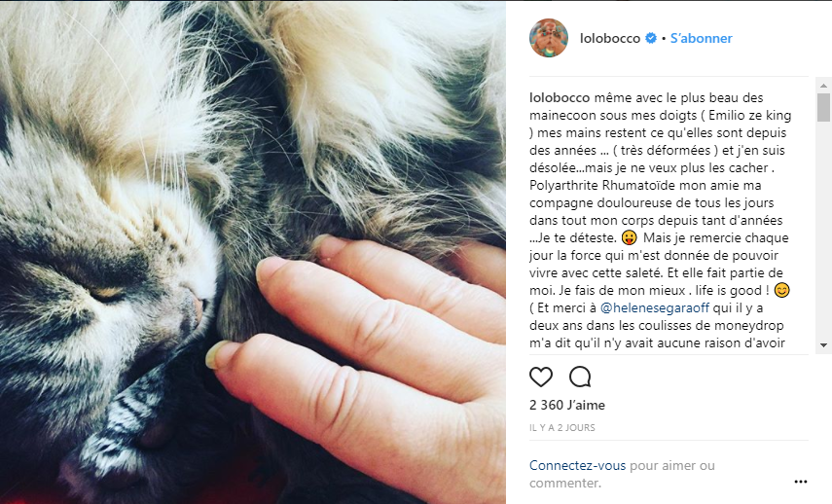This screenshot has height=504, width=832.
Task: Click the caption scrollbar thumb
Action: point(823,108)
